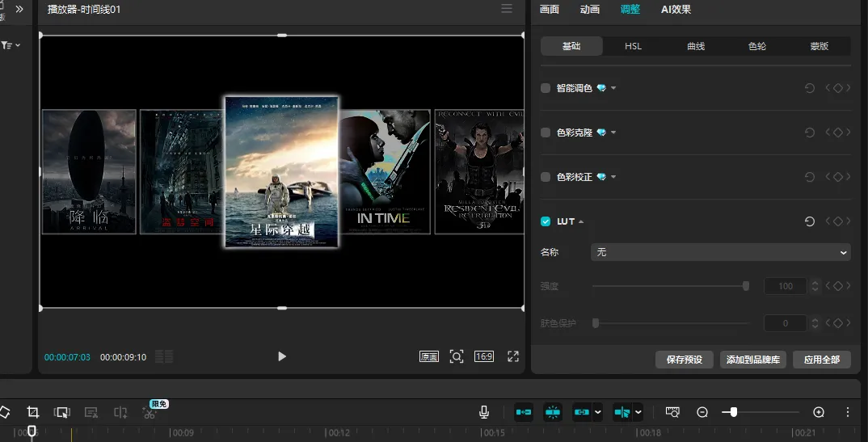Add keyframe diamond for 智能调色
The height and width of the screenshot is (442, 868).
coord(838,88)
